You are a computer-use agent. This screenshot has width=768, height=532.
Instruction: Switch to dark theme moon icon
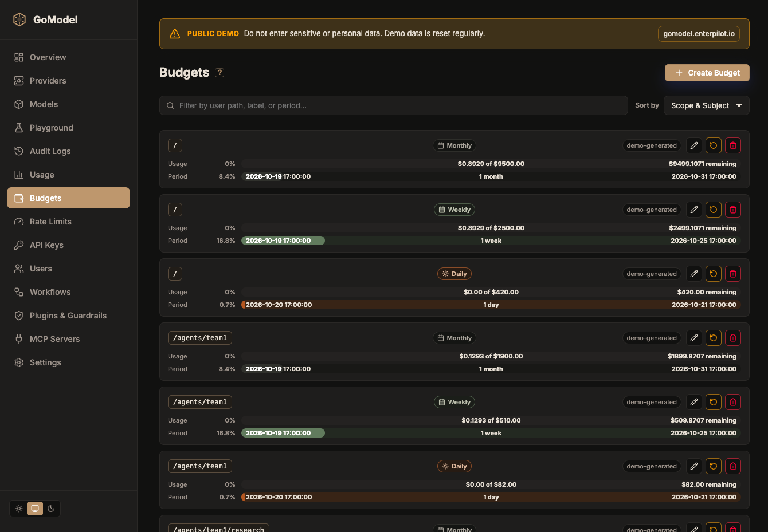(x=51, y=509)
